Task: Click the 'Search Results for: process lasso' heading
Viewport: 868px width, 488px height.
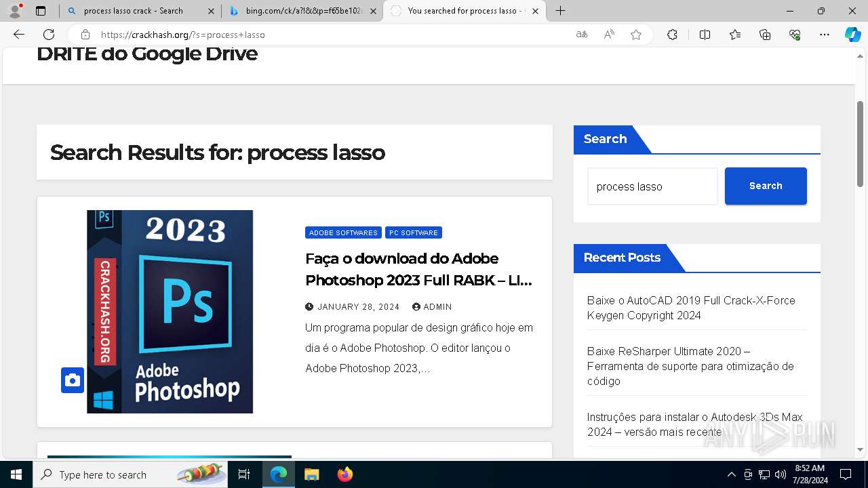Action: click(218, 152)
